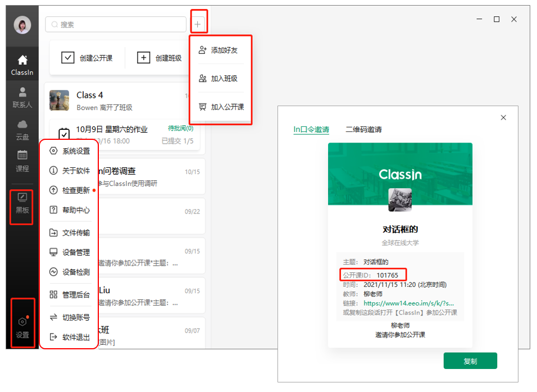This screenshot has height=392, width=537.
Task: Click the 加入公开课 board icon
Action: (202, 107)
